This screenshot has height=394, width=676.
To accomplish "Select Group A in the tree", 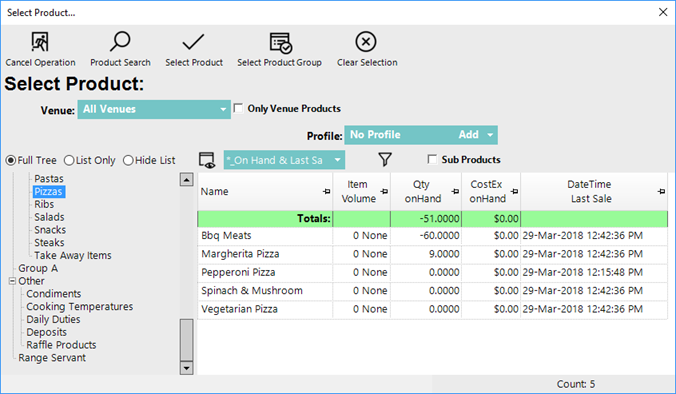I will click(38, 268).
